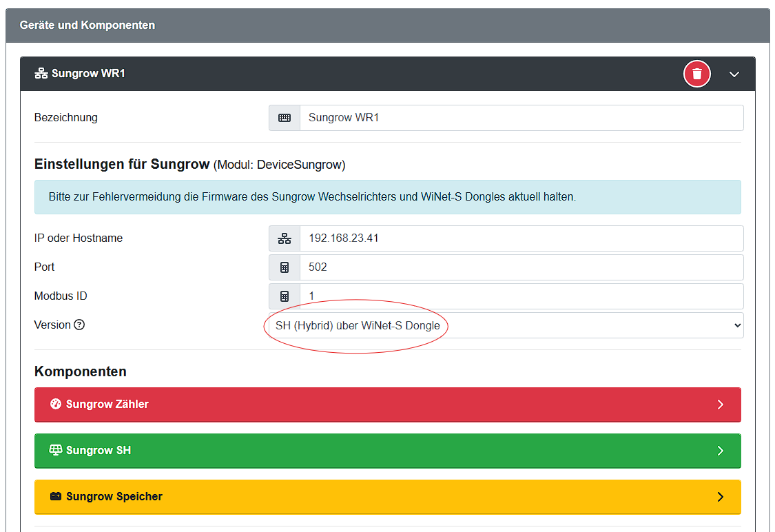The width and height of the screenshot is (775, 532).
Task: Collapse the Sungrow WR1 device panel
Action: [x=734, y=74]
